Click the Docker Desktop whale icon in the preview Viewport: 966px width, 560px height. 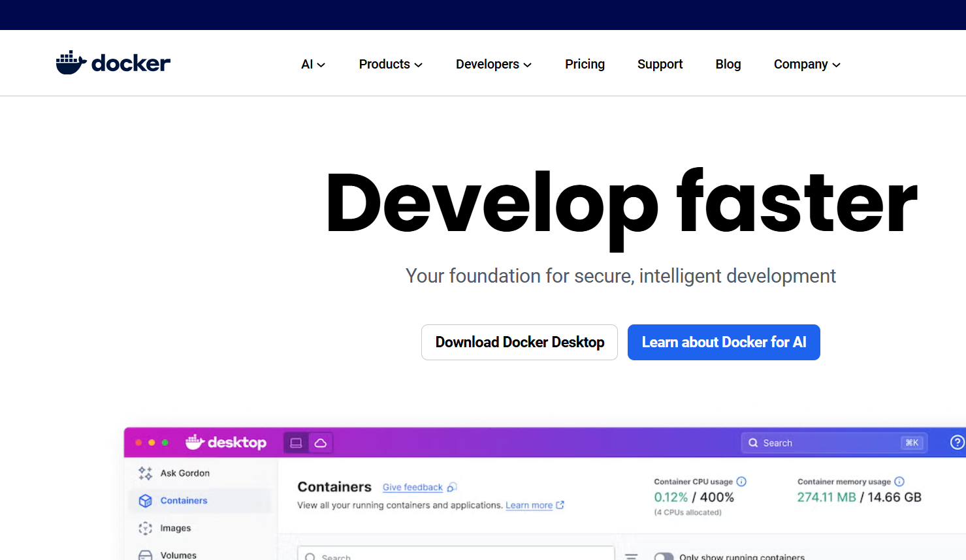tap(195, 442)
